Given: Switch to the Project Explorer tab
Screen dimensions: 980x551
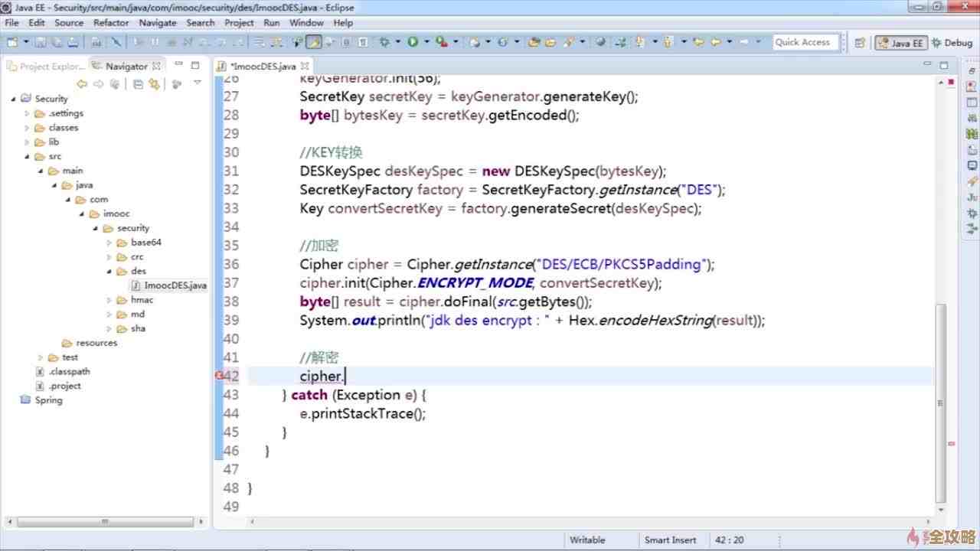Looking at the screenshot, I should (x=44, y=66).
